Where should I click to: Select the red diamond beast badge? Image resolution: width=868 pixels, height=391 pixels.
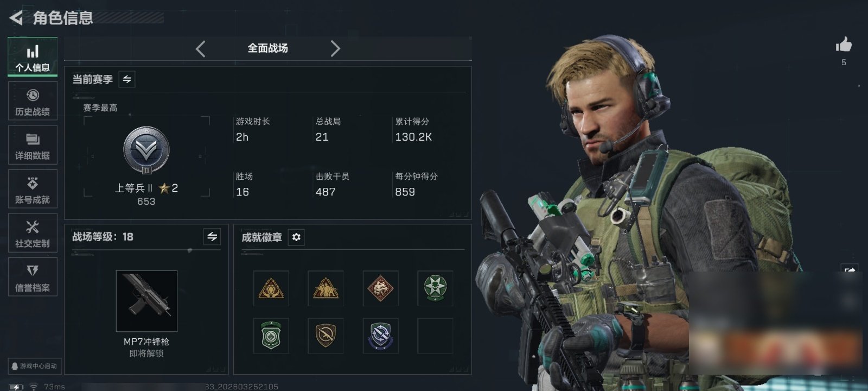[x=380, y=288]
